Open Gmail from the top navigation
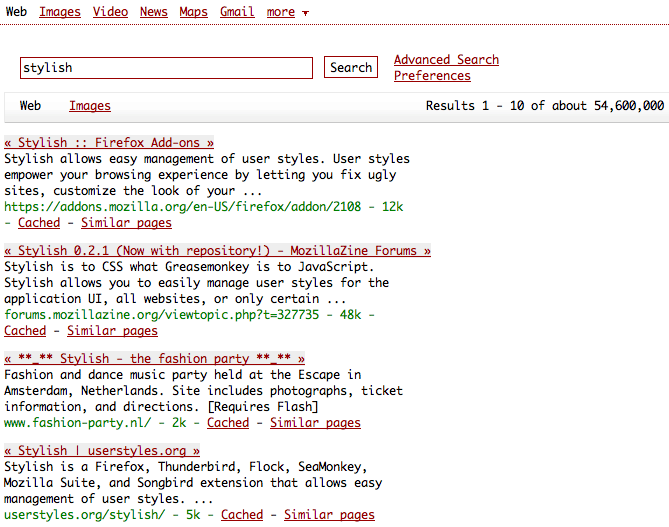 tap(237, 12)
